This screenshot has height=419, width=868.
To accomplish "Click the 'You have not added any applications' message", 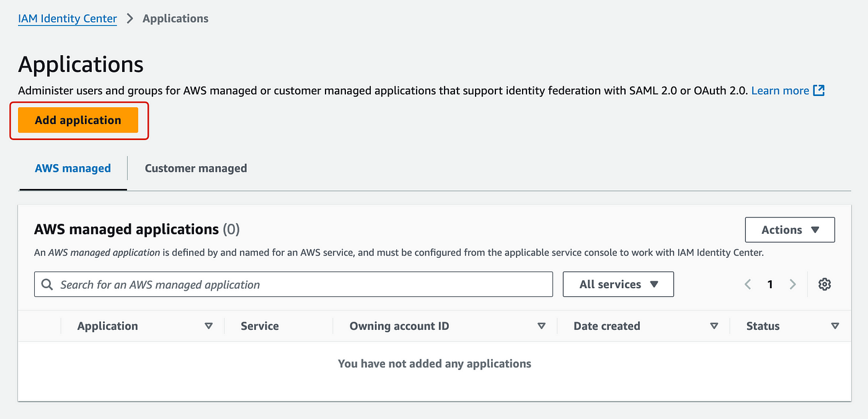I will [435, 364].
